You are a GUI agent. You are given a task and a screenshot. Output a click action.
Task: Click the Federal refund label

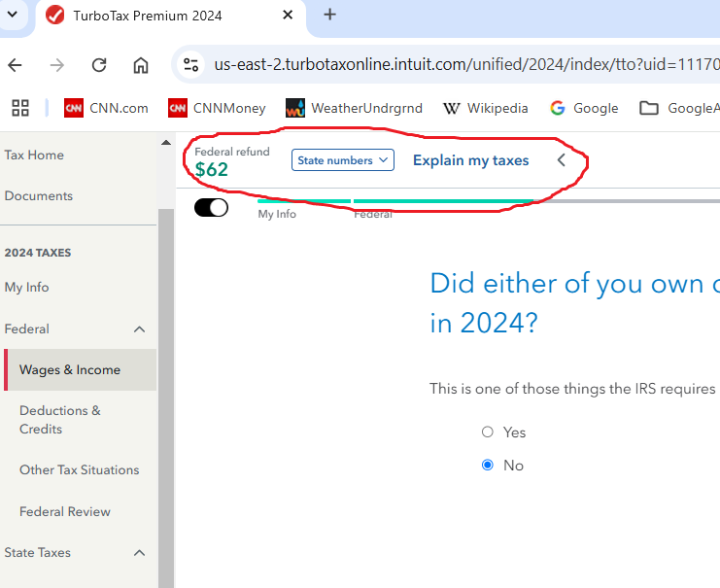point(232,152)
